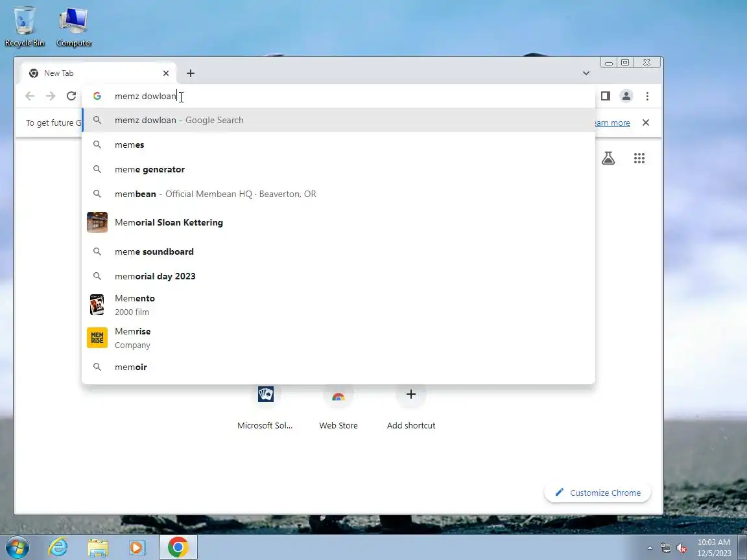Dismiss the info bar with X
This screenshot has height=560, width=747.
coord(646,123)
